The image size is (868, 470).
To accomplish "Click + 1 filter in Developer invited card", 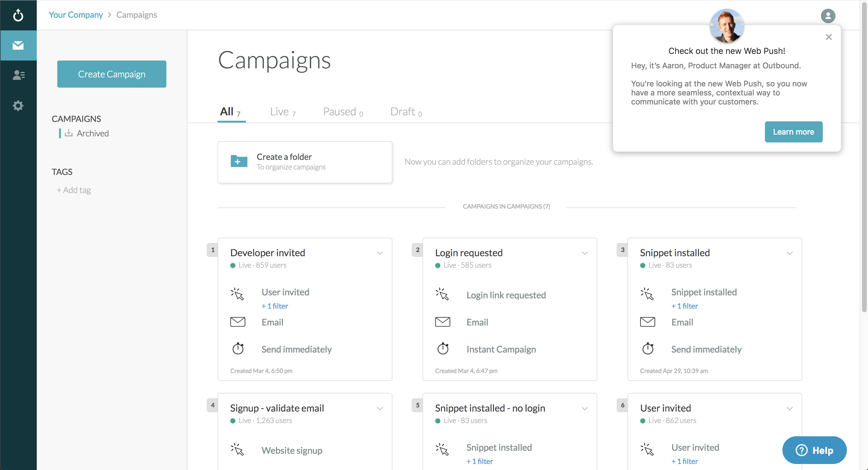I will (275, 306).
